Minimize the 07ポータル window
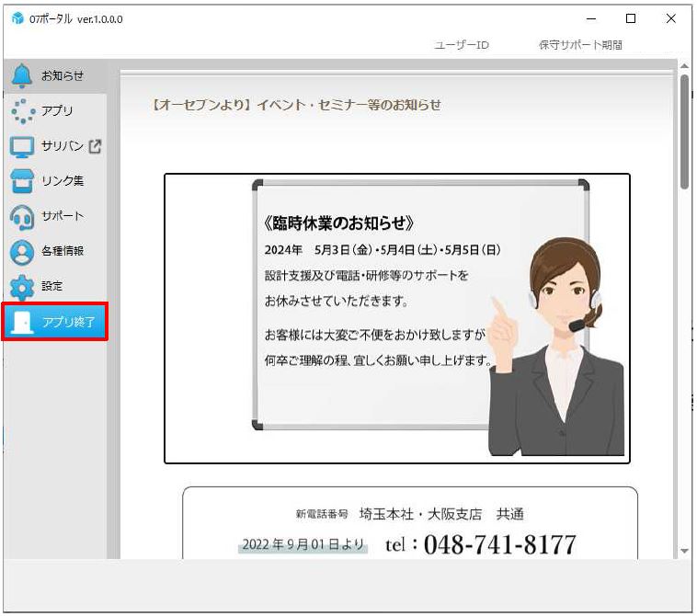Image resolution: width=697 pixels, height=616 pixels. click(591, 18)
